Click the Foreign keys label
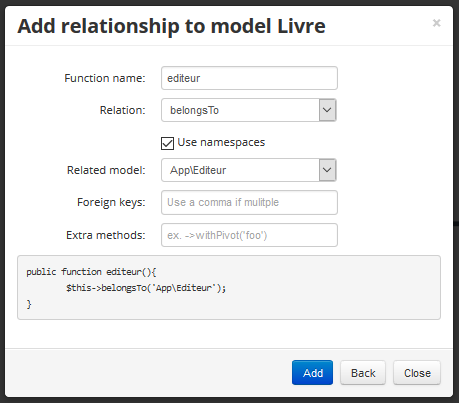459x403 pixels. pyautogui.click(x=111, y=202)
